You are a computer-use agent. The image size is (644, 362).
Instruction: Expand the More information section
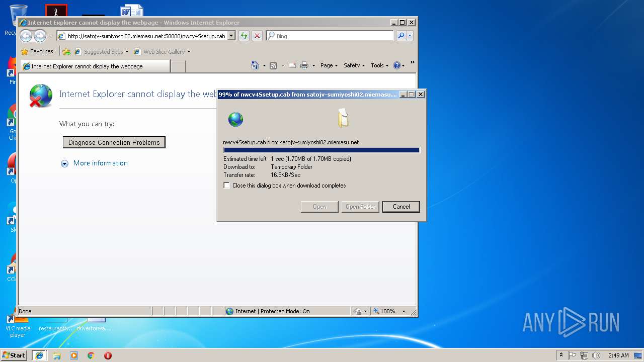(x=64, y=163)
